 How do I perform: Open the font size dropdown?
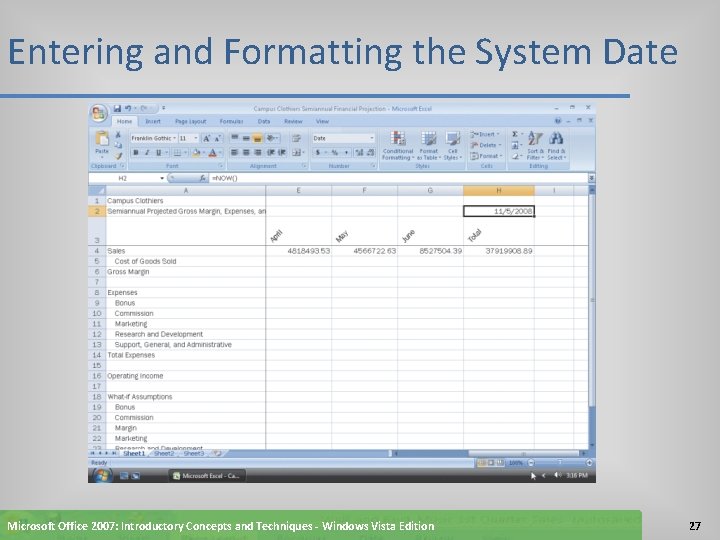point(196,138)
